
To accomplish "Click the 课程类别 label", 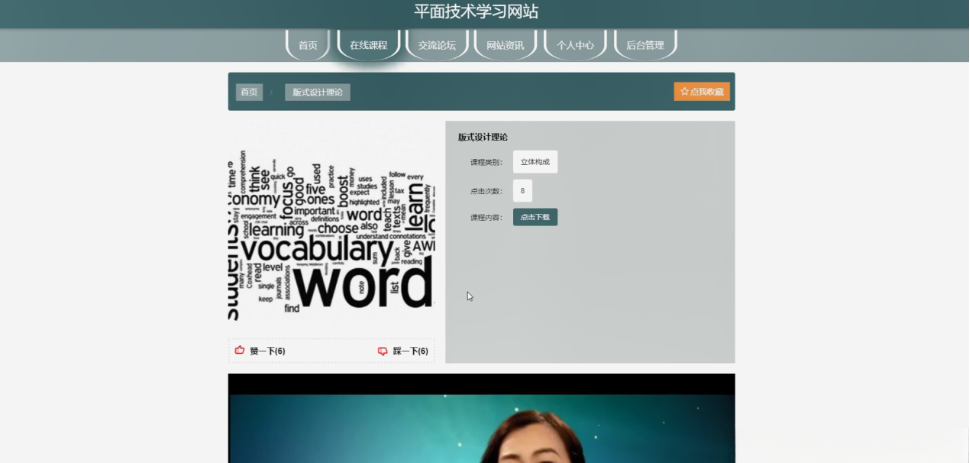I will point(486,163).
